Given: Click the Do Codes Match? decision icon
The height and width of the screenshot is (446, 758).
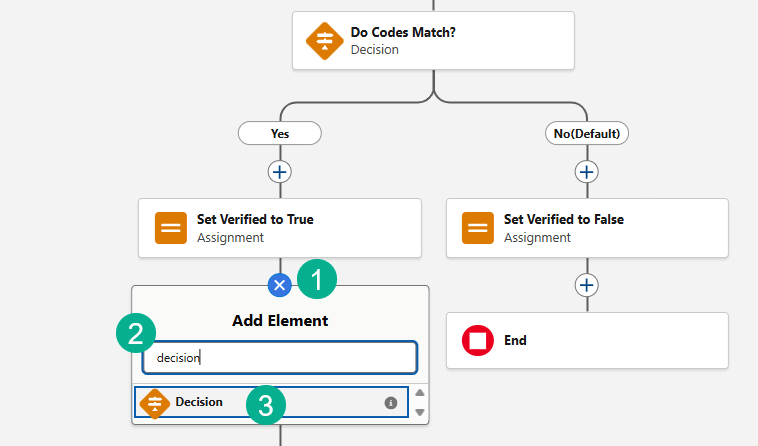Looking at the screenshot, I should (x=324, y=41).
